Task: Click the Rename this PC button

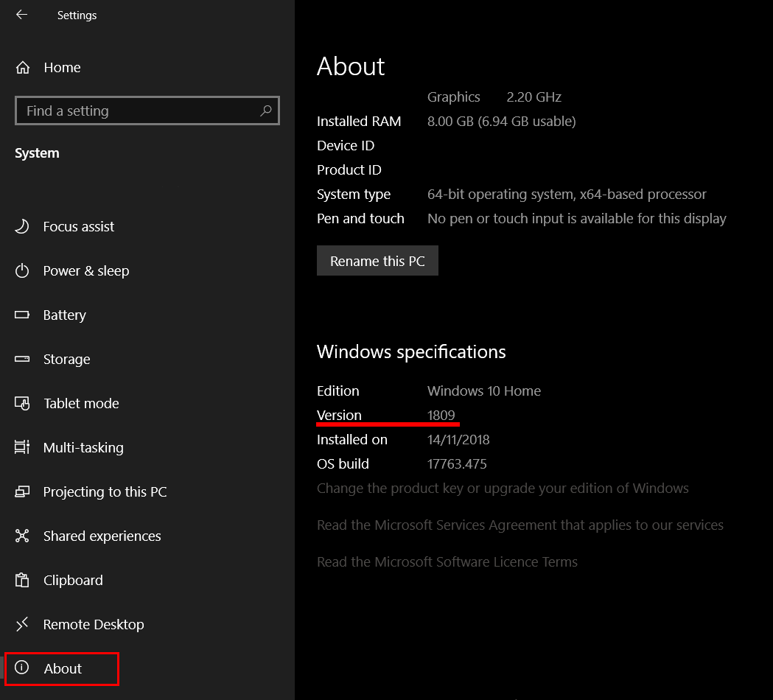Action: tap(377, 261)
